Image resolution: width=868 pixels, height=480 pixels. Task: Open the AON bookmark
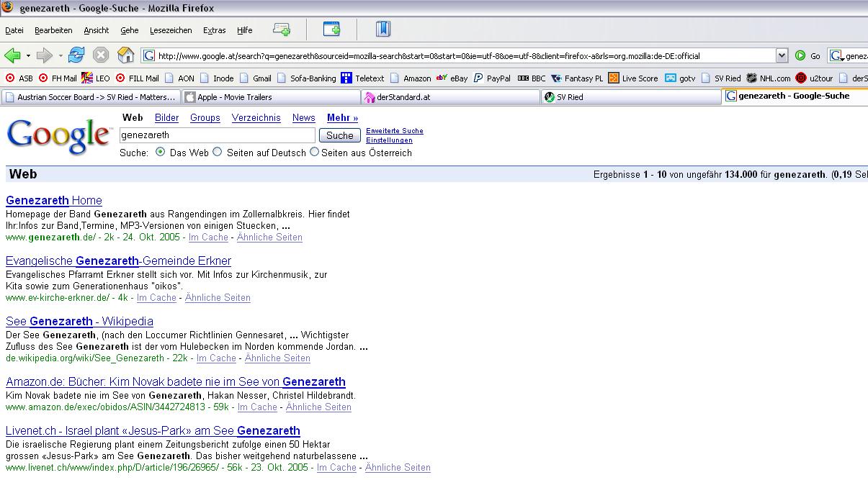coord(179,78)
